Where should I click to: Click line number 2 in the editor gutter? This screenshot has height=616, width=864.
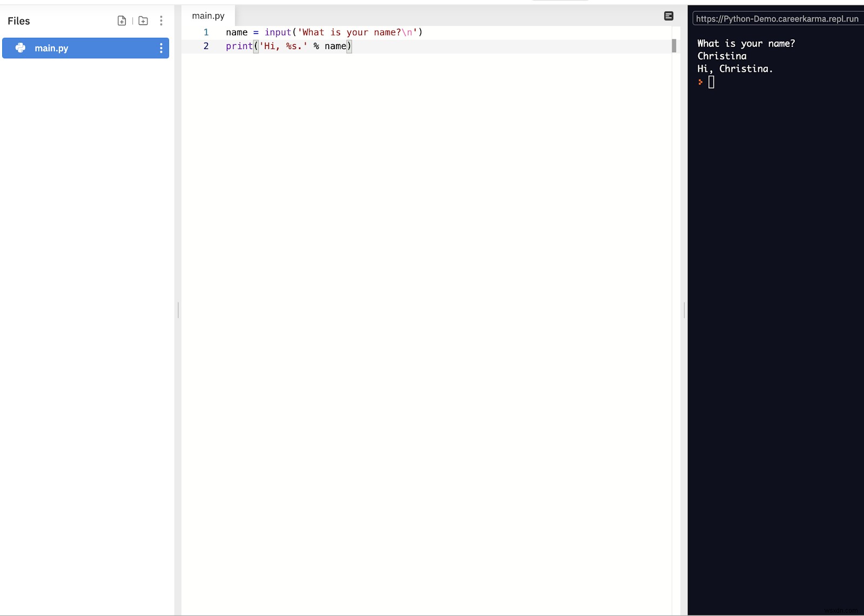[x=206, y=46]
